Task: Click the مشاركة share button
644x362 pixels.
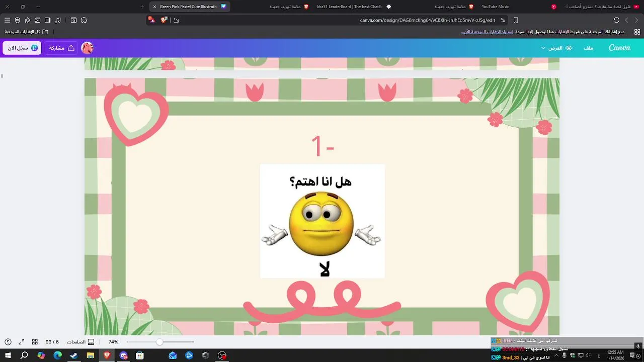Action: coord(62,48)
